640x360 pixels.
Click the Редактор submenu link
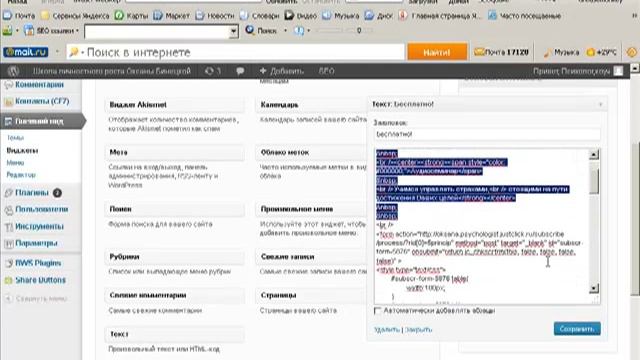(x=21, y=175)
